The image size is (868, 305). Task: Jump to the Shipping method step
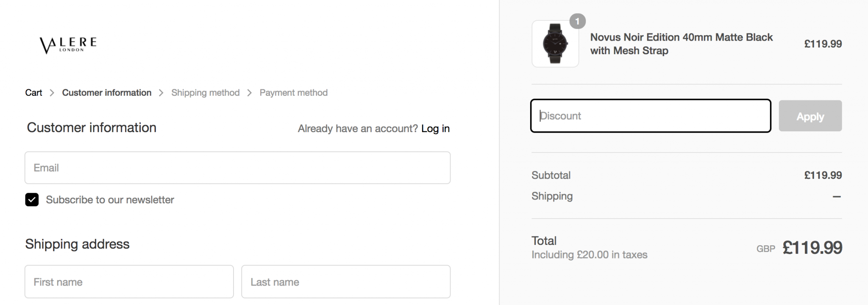pyautogui.click(x=205, y=93)
